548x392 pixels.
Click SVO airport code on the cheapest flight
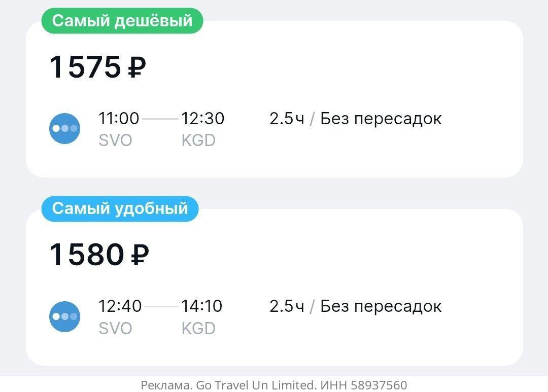[x=115, y=140]
